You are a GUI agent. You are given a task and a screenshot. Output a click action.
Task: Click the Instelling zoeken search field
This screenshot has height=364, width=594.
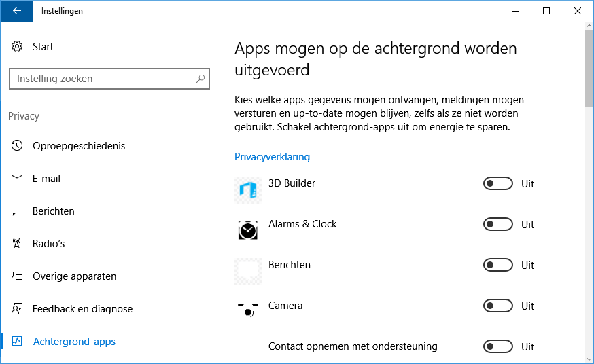102,79
